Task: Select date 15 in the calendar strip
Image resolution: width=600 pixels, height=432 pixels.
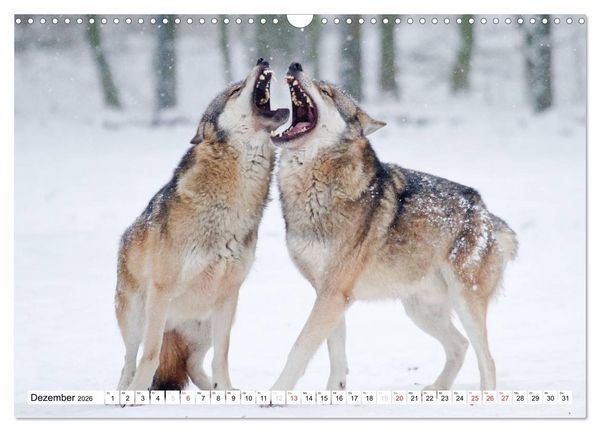Action: click(x=324, y=398)
